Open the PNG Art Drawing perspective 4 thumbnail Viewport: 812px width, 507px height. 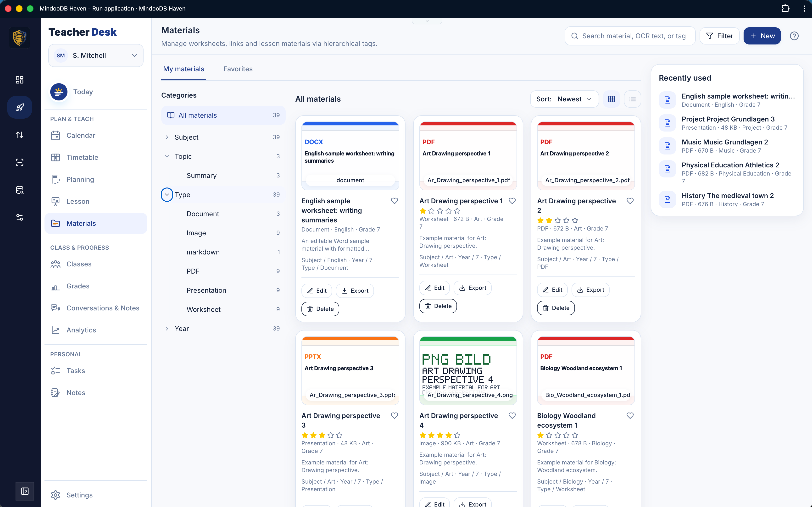click(468, 370)
